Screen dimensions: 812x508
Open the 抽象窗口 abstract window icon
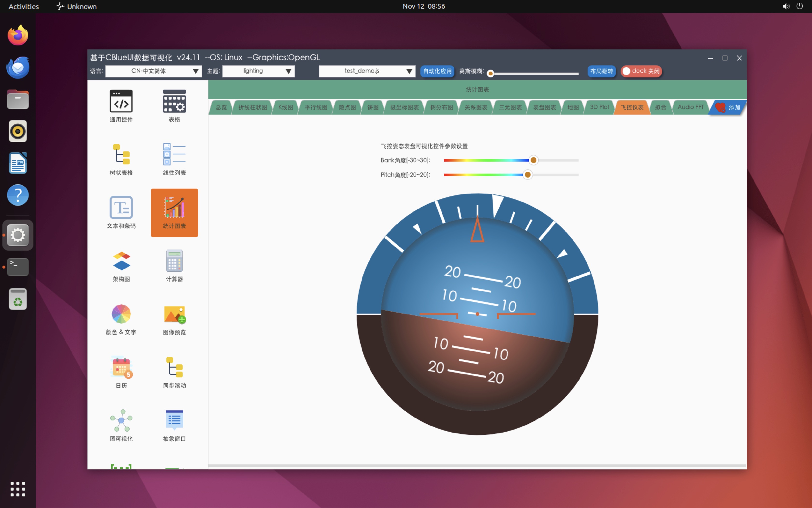[174, 425]
